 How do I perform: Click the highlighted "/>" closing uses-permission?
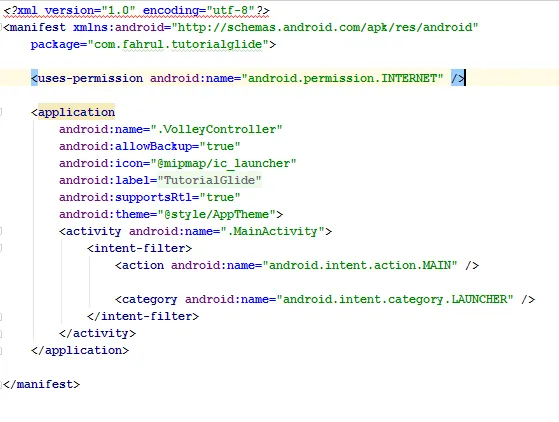pos(458,78)
